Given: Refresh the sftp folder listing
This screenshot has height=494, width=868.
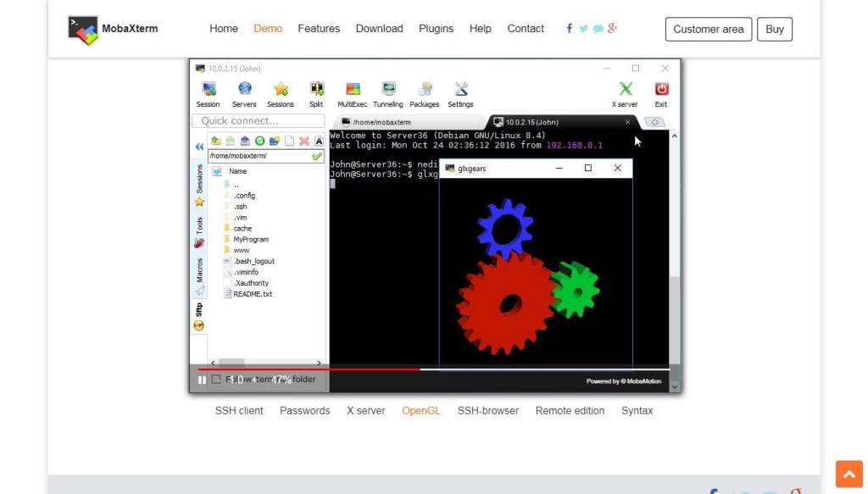Looking at the screenshot, I should point(259,141).
